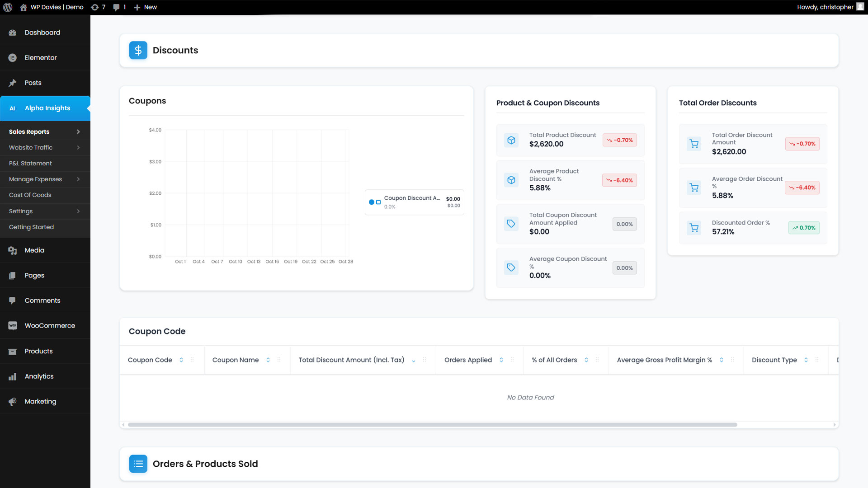Expand the Website Traffic submenu
Viewport: 868px width, 488px height.
click(x=78, y=148)
